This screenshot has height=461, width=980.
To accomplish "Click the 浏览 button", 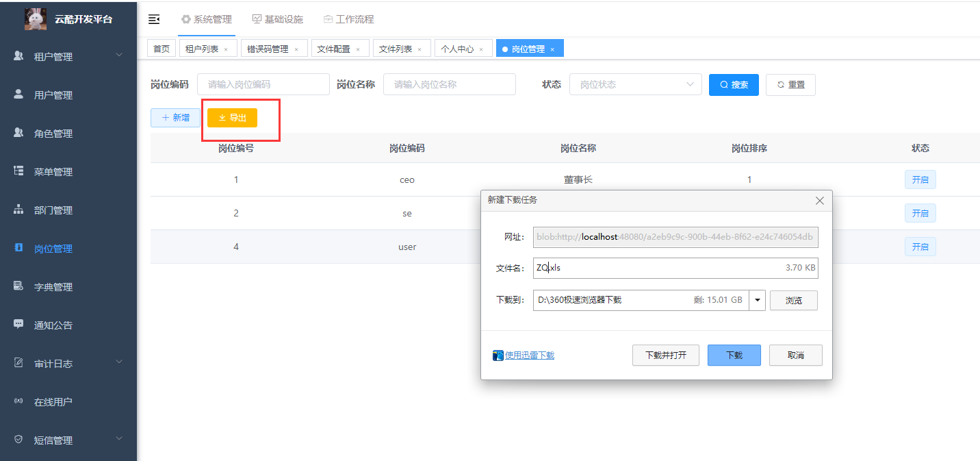I will [x=794, y=300].
